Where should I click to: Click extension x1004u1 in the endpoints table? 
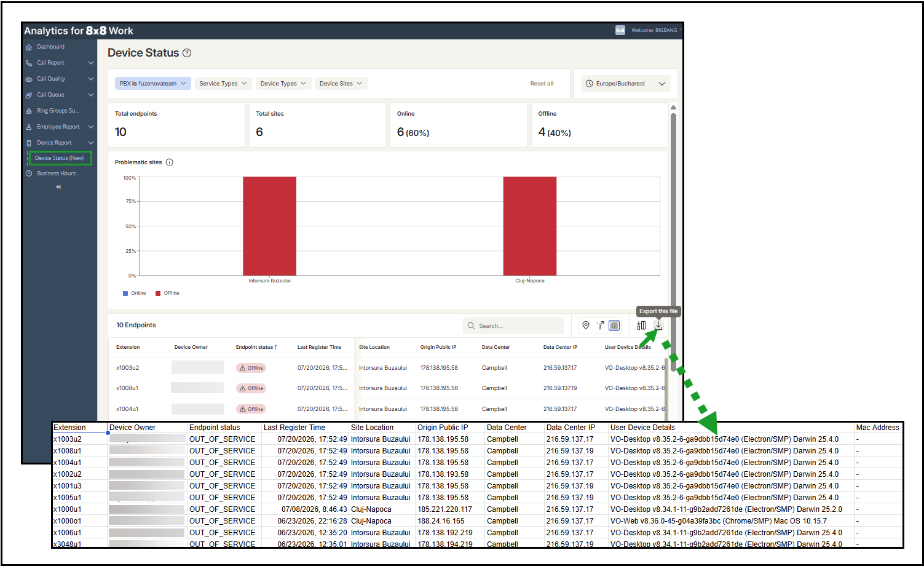pos(127,409)
